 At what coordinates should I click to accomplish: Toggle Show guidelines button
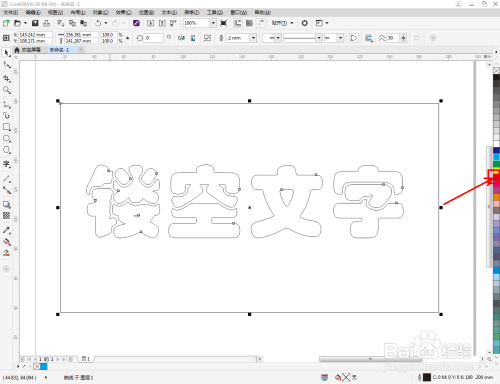261,23
